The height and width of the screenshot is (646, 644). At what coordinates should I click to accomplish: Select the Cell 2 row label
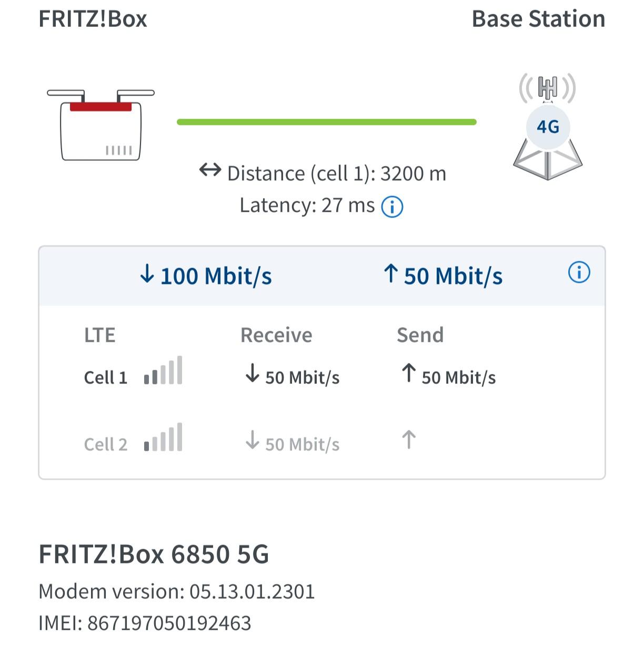tap(106, 444)
